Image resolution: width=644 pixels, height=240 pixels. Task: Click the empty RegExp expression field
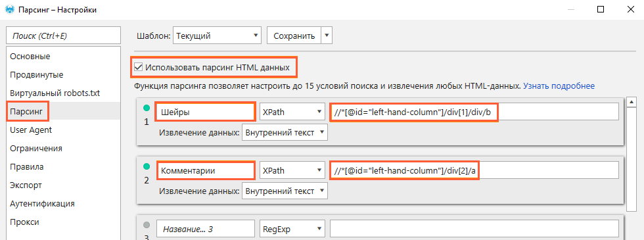click(474, 229)
